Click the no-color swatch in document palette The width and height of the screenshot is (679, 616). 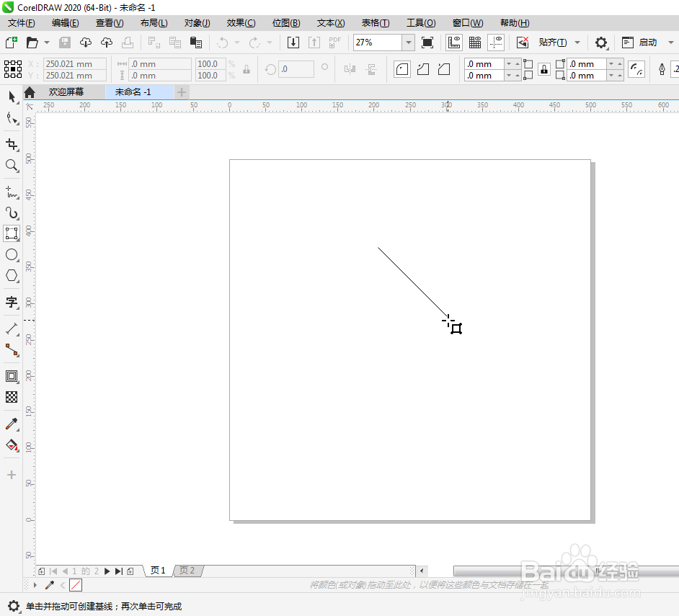(76, 585)
